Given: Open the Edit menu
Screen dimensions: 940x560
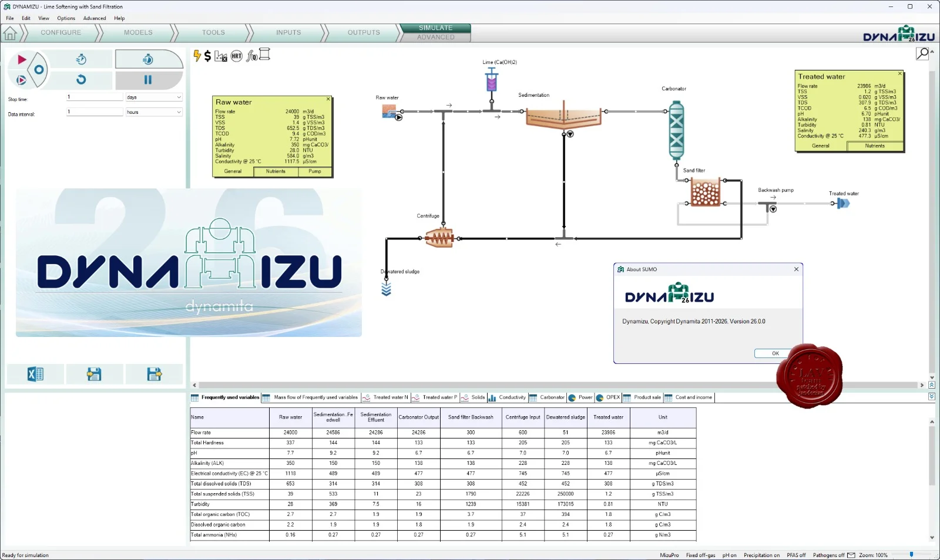Looking at the screenshot, I should click(x=26, y=18).
